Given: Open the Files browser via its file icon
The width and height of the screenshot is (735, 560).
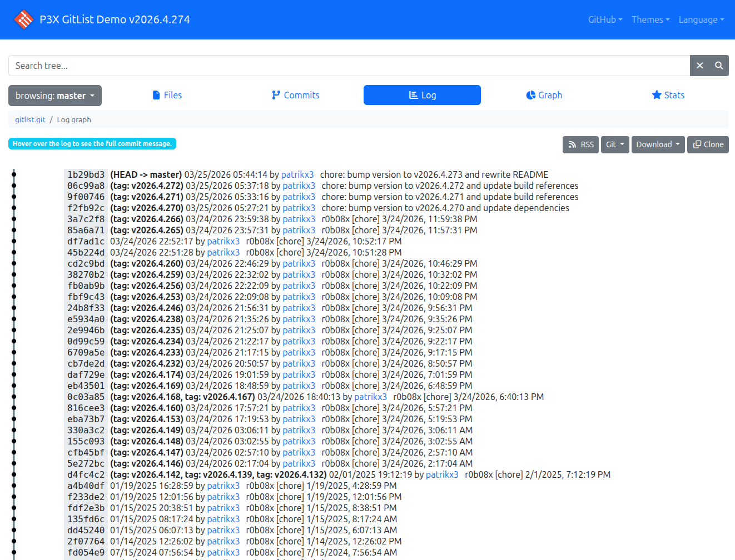Looking at the screenshot, I should (x=155, y=95).
